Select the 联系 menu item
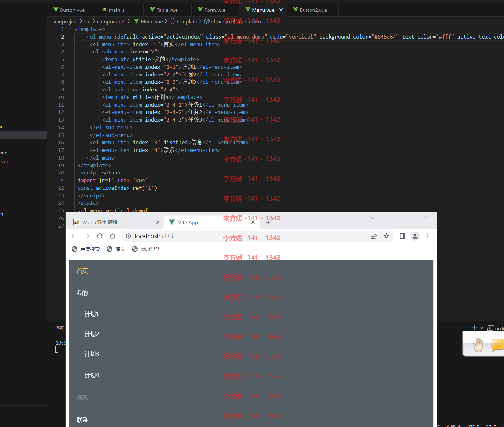This screenshot has width=504, height=427. [251, 420]
